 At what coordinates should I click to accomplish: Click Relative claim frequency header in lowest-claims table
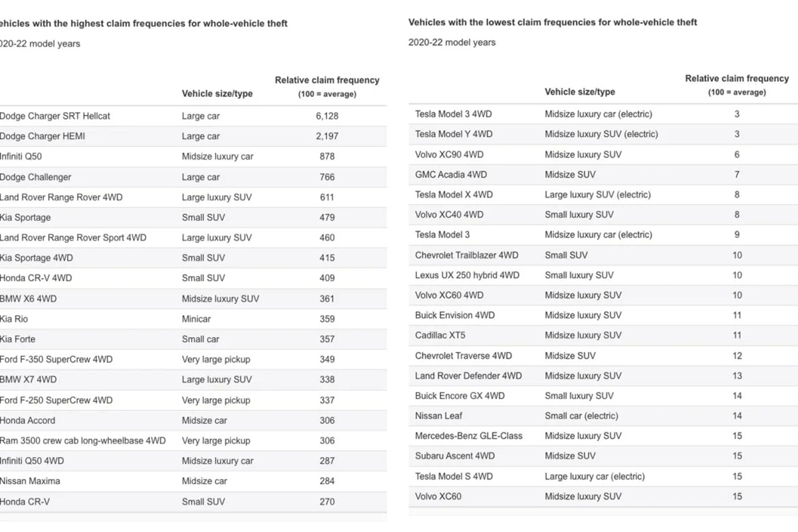(737, 79)
